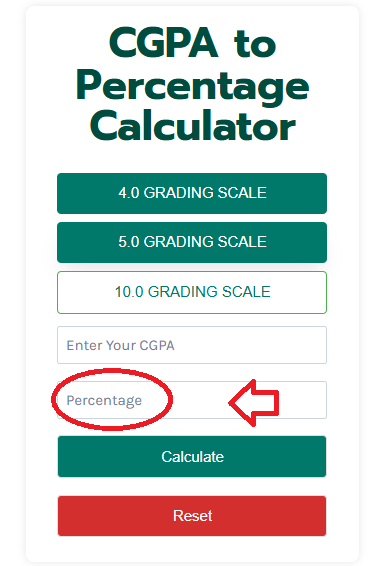389x566 pixels.
Task: Click the word Calculator in the heading
Action: (193, 126)
